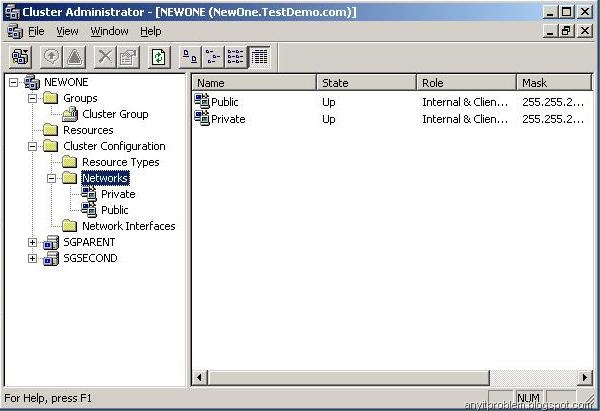Click the Refresh toolbar icon
This screenshot has height=411, width=600.
[x=159, y=57]
